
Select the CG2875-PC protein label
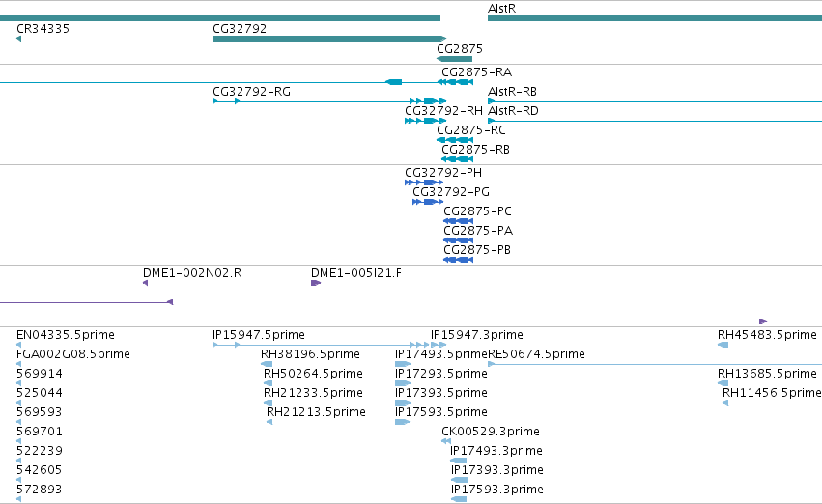(477, 211)
